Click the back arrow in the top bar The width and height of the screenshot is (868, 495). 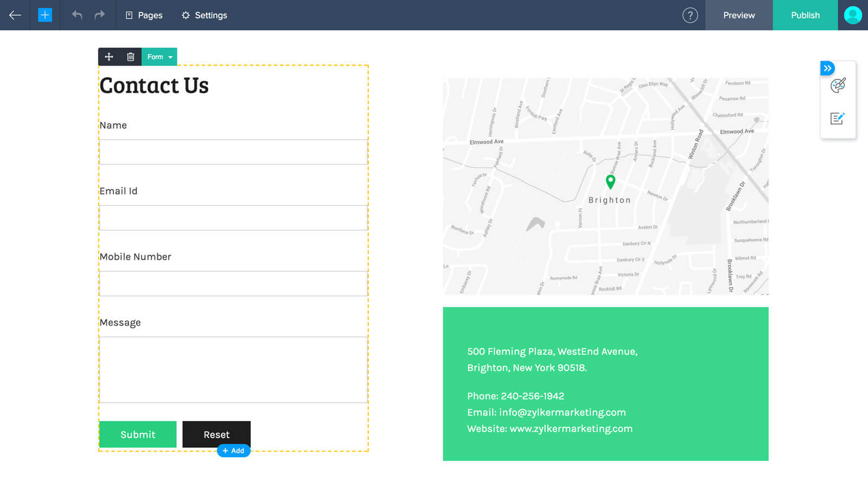coord(15,15)
